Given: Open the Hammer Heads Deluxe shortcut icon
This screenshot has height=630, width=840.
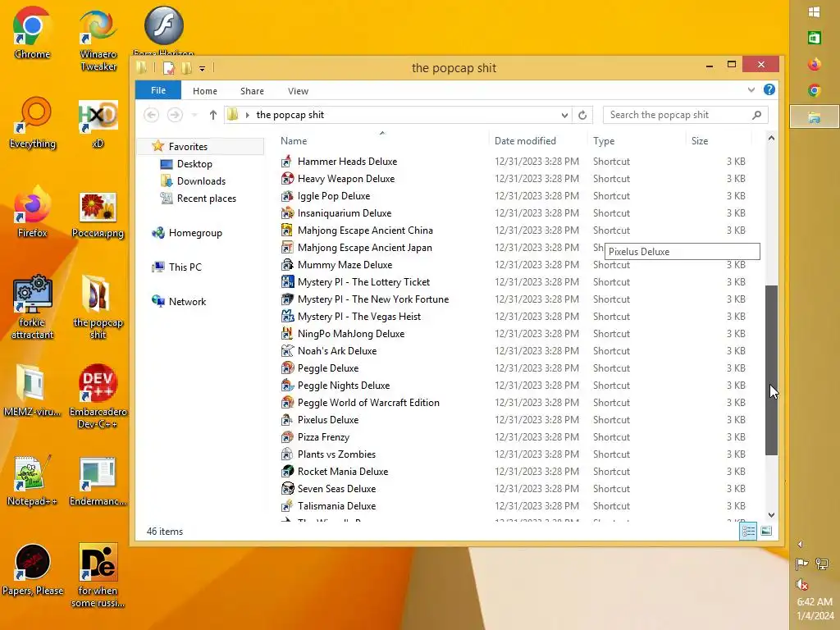Looking at the screenshot, I should [287, 162].
